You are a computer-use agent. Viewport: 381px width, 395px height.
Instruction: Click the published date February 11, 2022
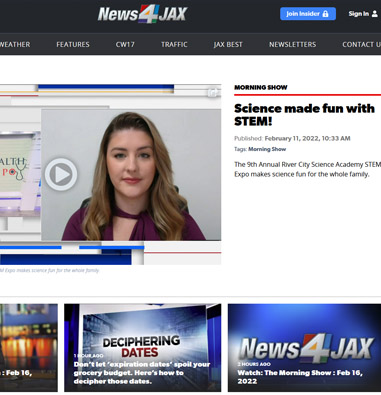307,138
